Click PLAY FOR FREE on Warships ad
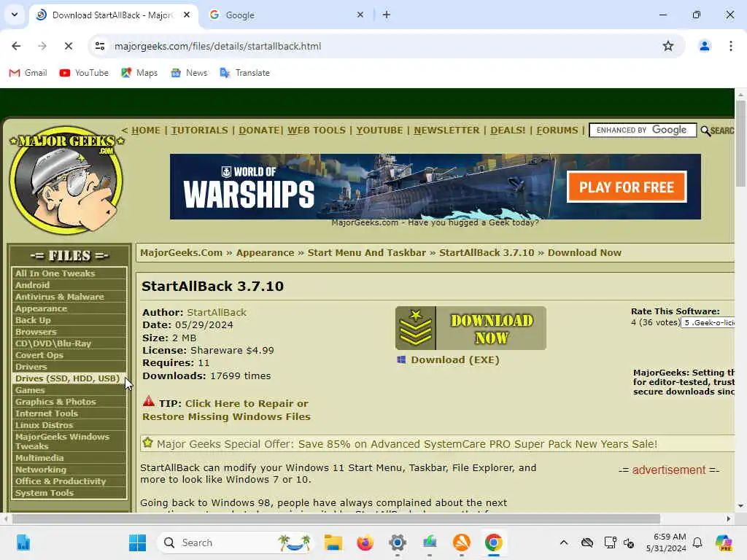747x560 pixels. (x=627, y=187)
